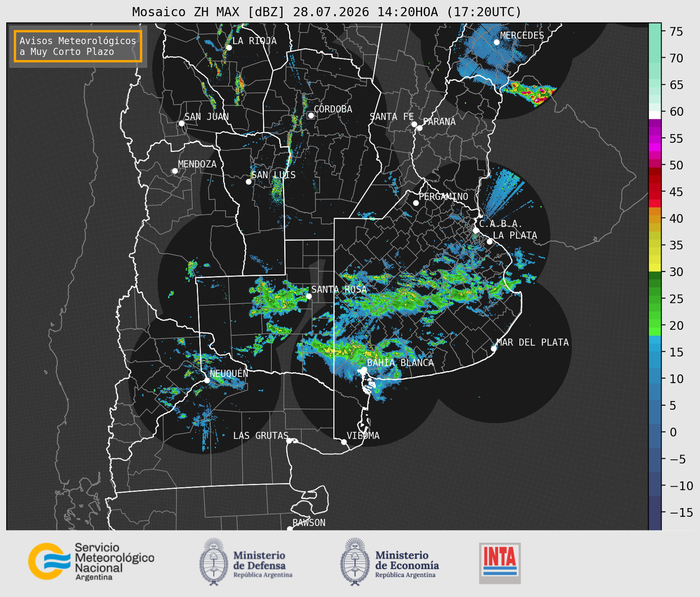Click the Bahía Blanca city marker
Viewport: 700px width, 597px height.
363,369
